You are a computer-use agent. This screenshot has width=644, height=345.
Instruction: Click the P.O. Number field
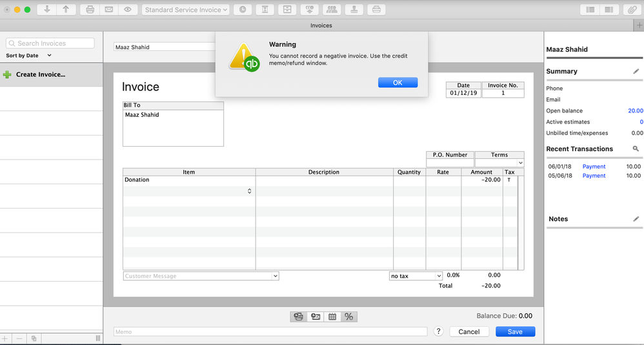[450, 163]
